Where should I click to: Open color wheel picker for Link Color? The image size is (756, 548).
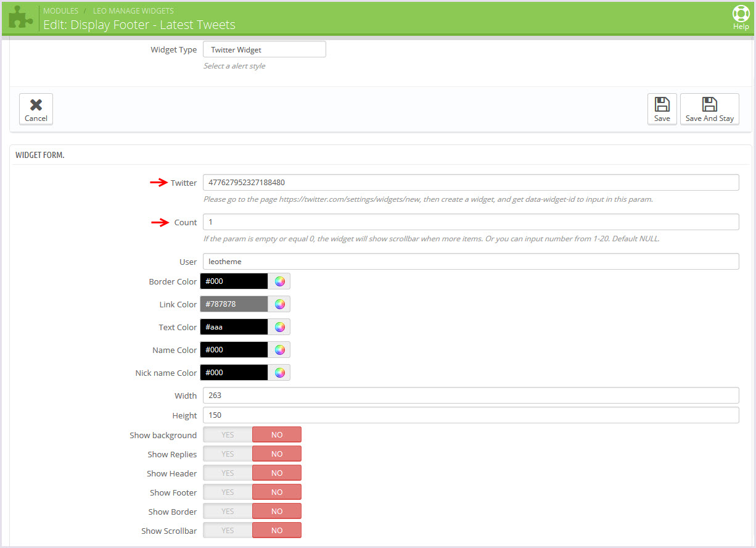tap(279, 304)
